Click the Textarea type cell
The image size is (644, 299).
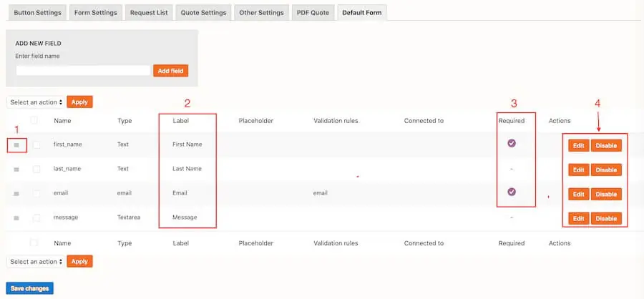(129, 217)
